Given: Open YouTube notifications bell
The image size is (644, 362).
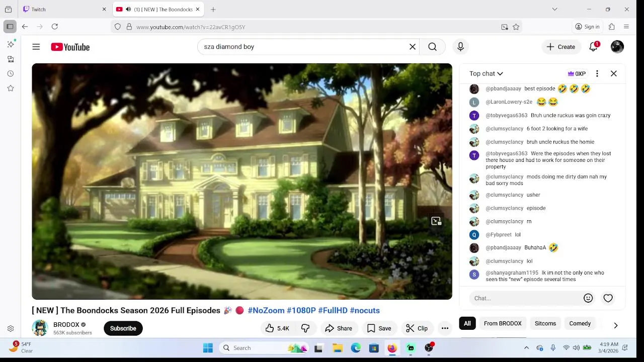Looking at the screenshot, I should click(594, 47).
